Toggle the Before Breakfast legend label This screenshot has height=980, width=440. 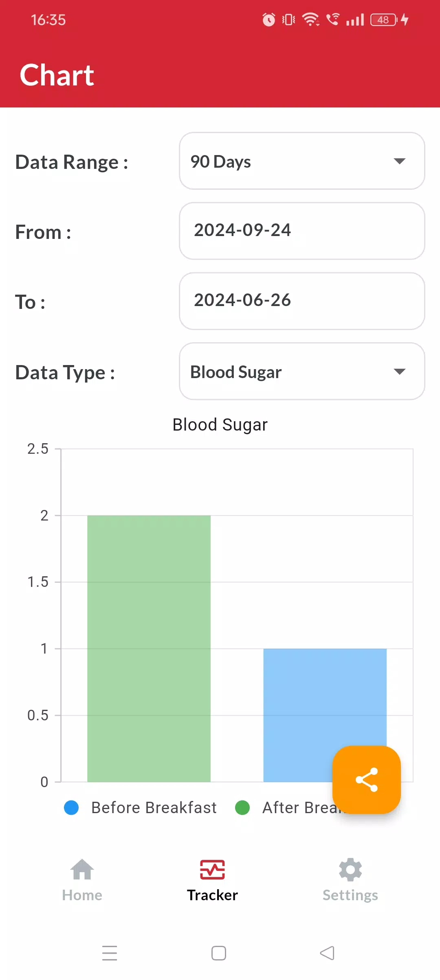point(154,807)
